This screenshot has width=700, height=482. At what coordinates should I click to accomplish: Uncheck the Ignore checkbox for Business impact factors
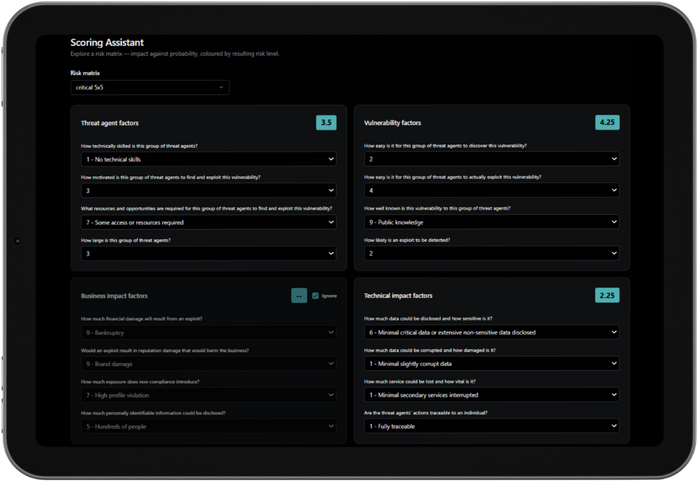(315, 296)
